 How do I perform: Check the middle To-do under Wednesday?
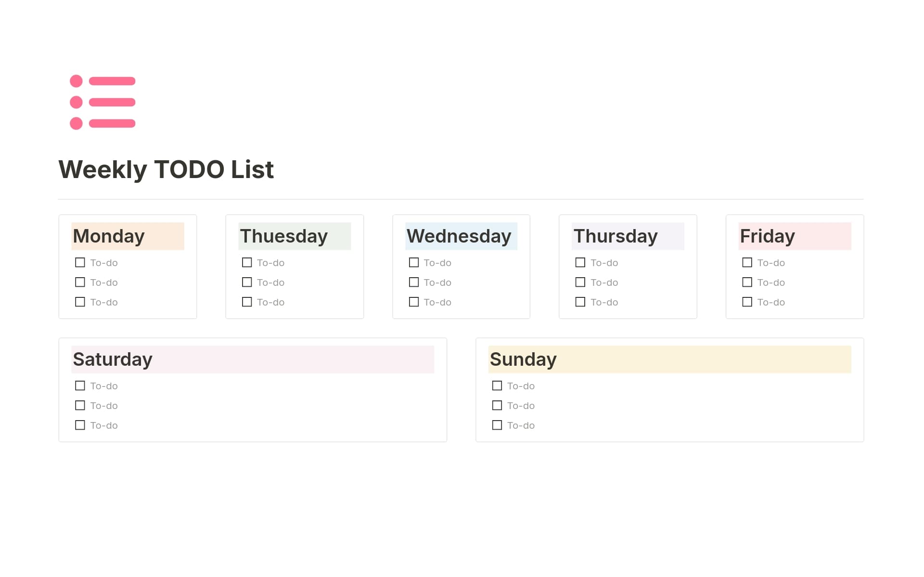click(x=414, y=282)
